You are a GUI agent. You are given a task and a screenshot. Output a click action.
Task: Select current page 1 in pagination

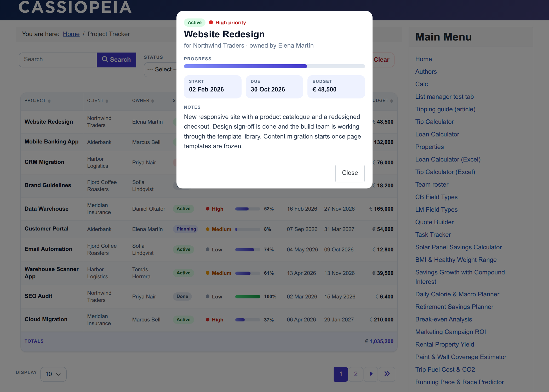341,374
